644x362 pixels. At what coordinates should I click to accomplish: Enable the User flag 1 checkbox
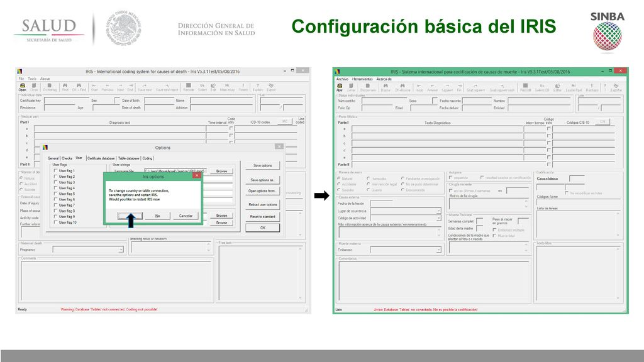click(x=56, y=171)
